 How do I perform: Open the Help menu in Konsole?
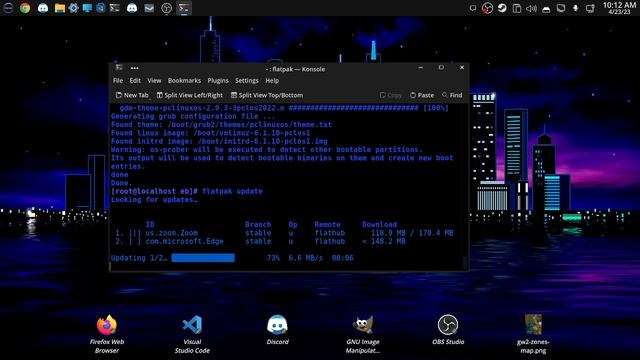pos(272,81)
